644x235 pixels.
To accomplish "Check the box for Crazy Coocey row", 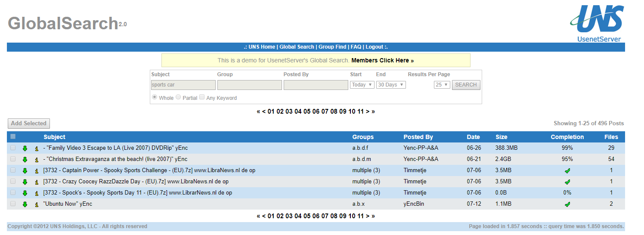I will point(13,181).
